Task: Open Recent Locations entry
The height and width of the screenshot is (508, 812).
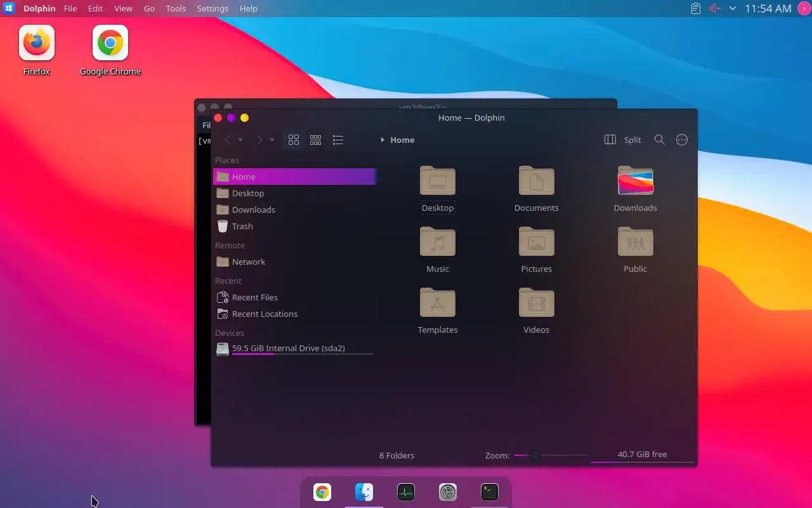Action: point(295,314)
